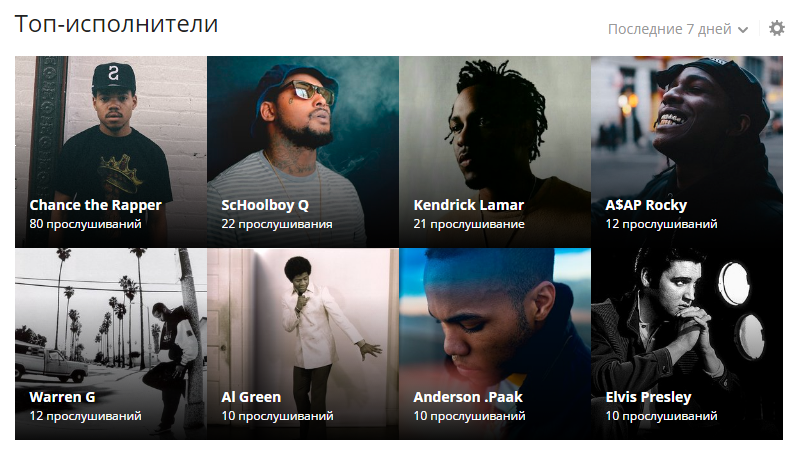This screenshot has height=455, width=790.
Task: Open the Elvis Presley artist link
Action: point(648,397)
